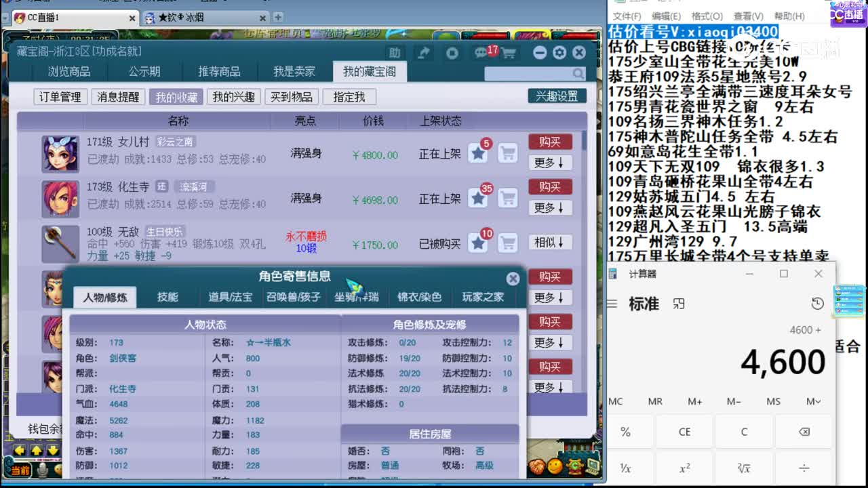Open the 召唤兽/孩子 tab in character info
The height and width of the screenshot is (488, 868).
(294, 297)
